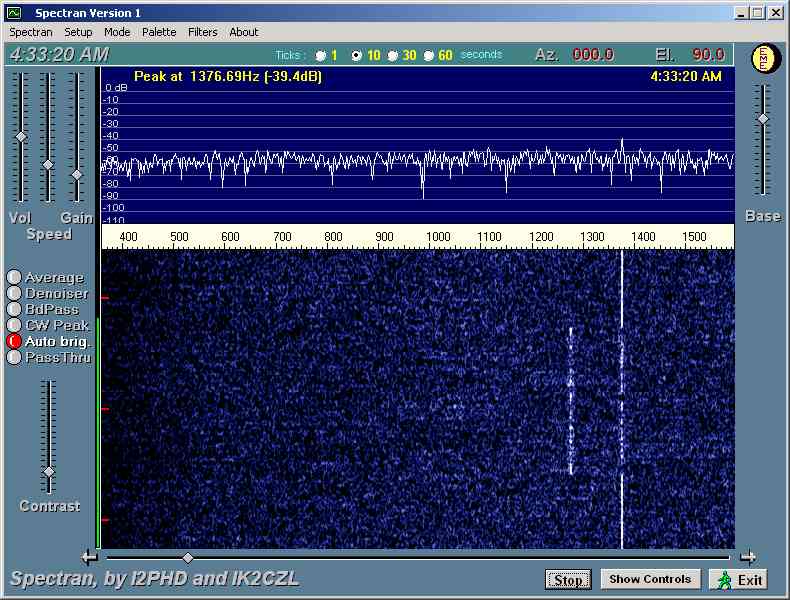Click the Show Controls button
Viewport: 790px width, 600px height.
coord(650,579)
